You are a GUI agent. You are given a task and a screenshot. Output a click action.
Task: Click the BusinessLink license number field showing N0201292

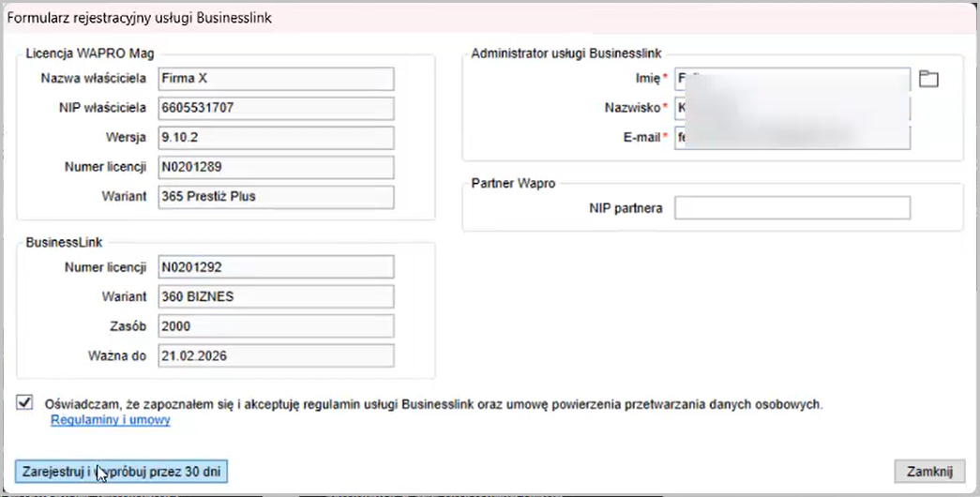(x=276, y=267)
